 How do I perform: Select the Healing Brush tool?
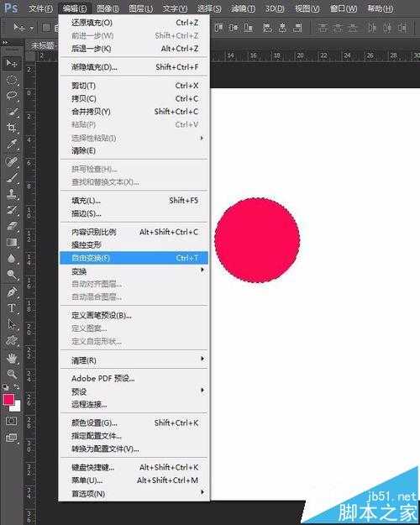coord(12,162)
